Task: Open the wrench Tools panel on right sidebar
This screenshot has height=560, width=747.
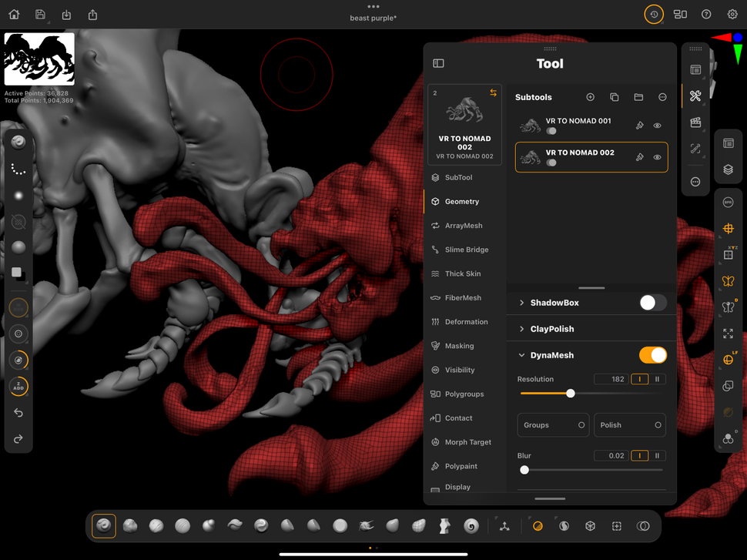Action: point(695,96)
